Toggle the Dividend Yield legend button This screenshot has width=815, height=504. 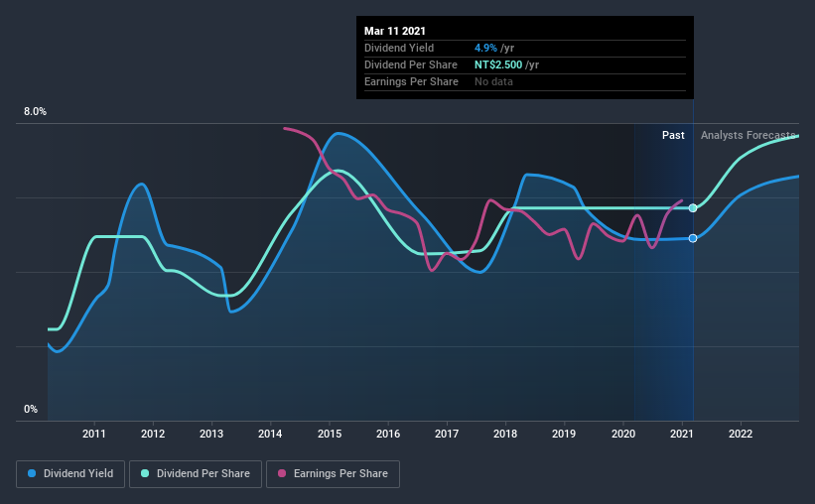click(70, 474)
